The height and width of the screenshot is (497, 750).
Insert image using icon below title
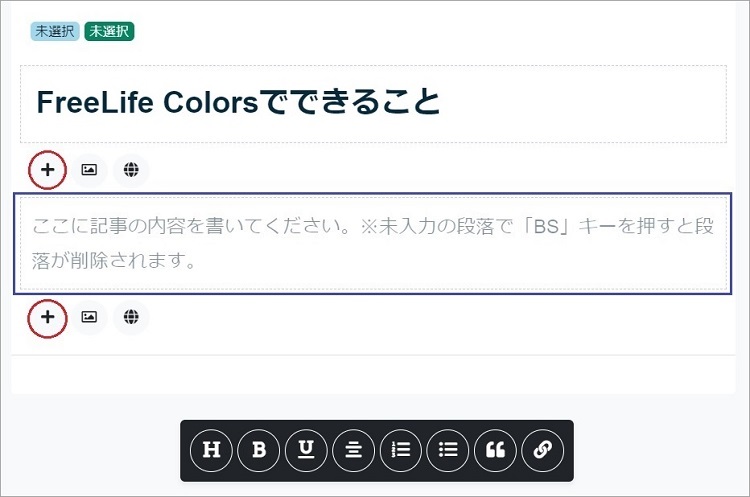click(x=89, y=170)
